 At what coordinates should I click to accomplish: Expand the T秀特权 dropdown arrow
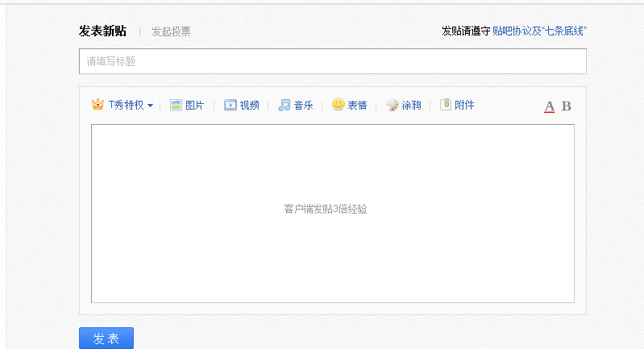point(150,106)
